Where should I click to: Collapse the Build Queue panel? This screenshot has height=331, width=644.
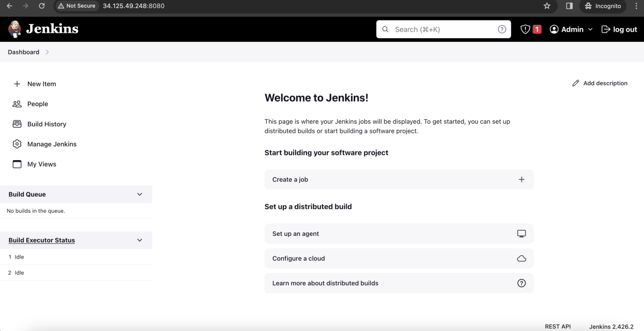[x=140, y=194]
